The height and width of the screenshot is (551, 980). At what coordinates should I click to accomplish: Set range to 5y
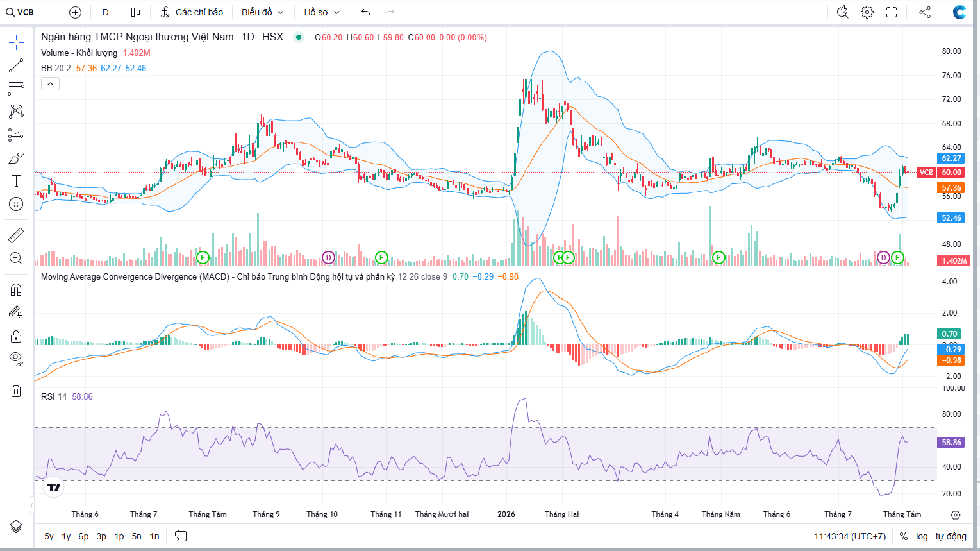[x=49, y=536]
